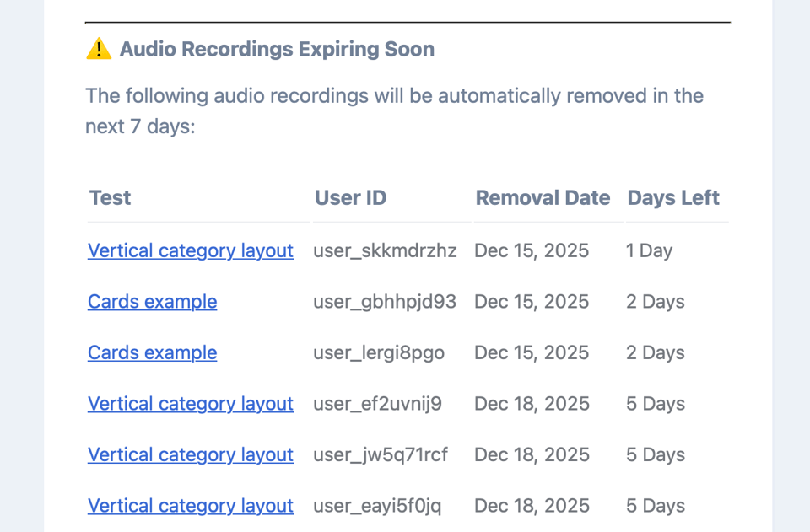This screenshot has width=810, height=532.
Task: Open Cards example for user_lergi8pgo
Action: 152,352
